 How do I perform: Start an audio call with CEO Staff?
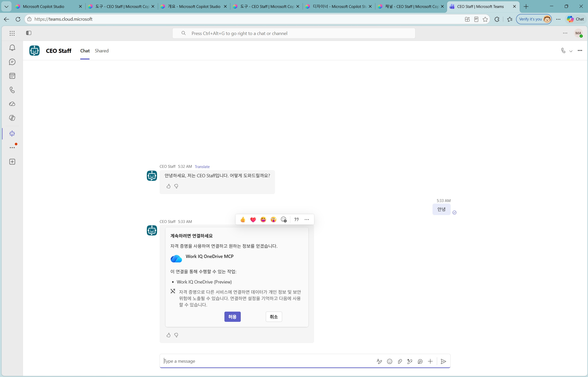tap(563, 51)
